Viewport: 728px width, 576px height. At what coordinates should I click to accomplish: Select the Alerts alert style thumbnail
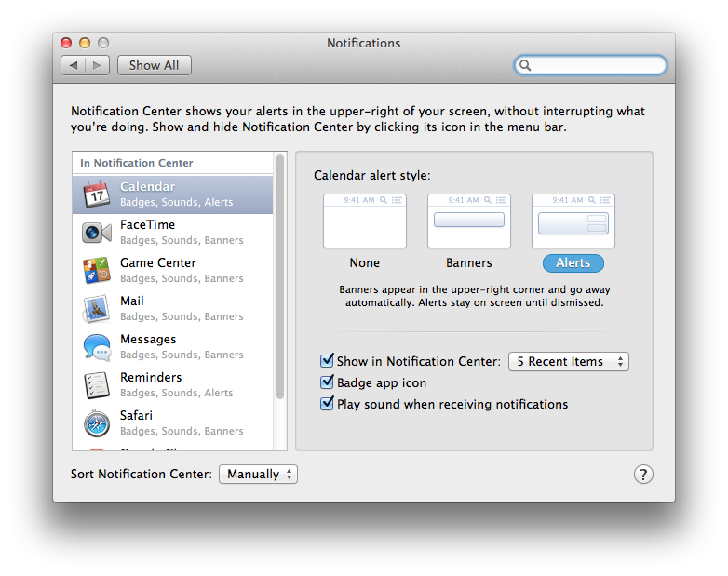click(573, 221)
